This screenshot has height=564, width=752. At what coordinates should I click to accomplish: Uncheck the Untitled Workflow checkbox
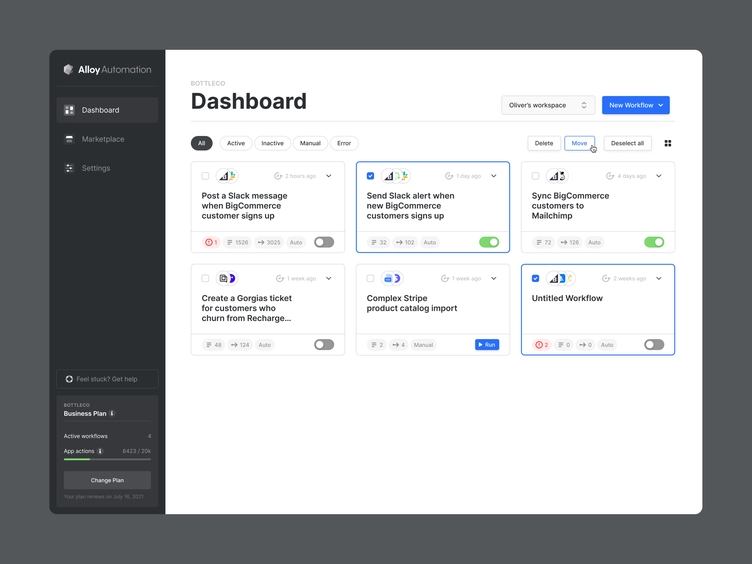535,278
